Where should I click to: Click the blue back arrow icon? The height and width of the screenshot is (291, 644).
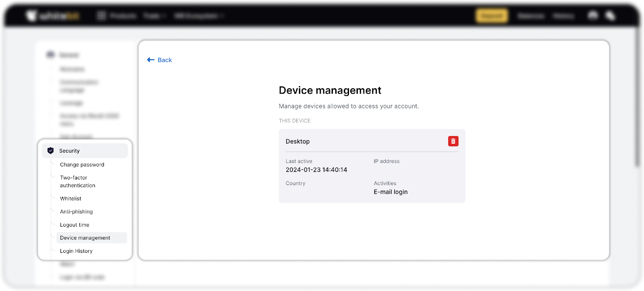point(151,60)
